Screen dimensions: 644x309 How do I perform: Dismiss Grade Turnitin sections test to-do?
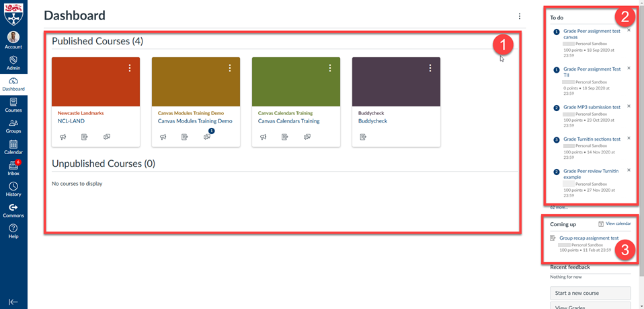click(629, 138)
